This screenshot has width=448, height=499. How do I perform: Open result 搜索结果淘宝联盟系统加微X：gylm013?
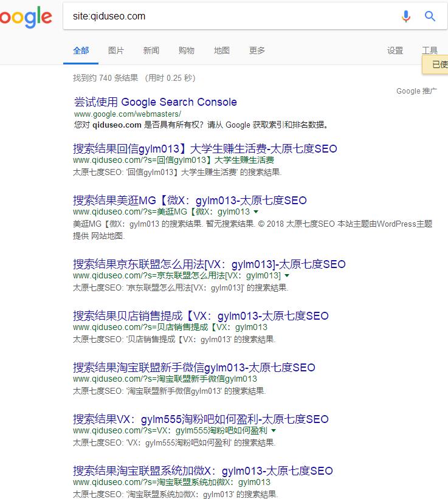point(202,471)
